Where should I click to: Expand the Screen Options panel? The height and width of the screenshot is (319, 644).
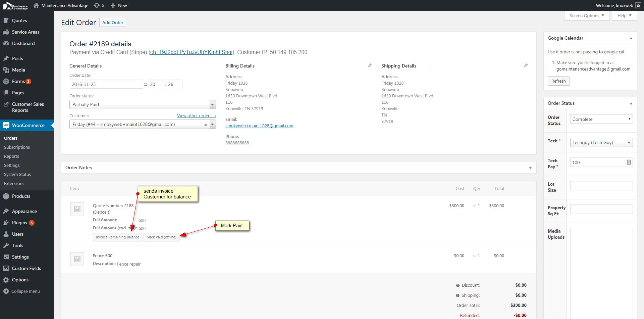click(587, 15)
